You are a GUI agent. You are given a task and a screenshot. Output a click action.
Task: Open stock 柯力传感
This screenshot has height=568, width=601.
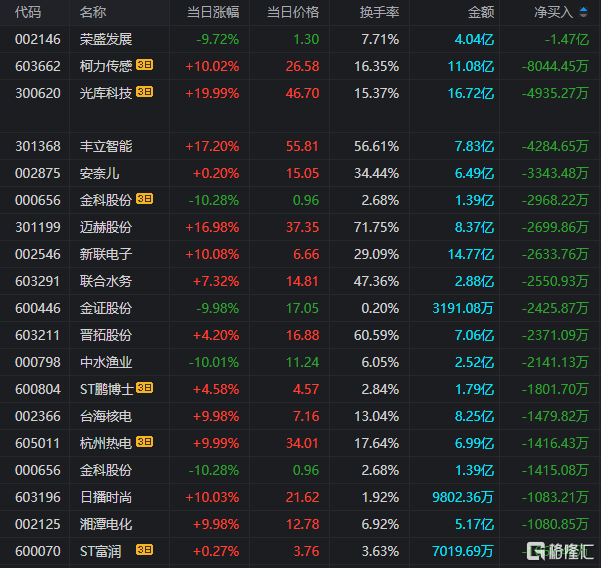point(106,66)
